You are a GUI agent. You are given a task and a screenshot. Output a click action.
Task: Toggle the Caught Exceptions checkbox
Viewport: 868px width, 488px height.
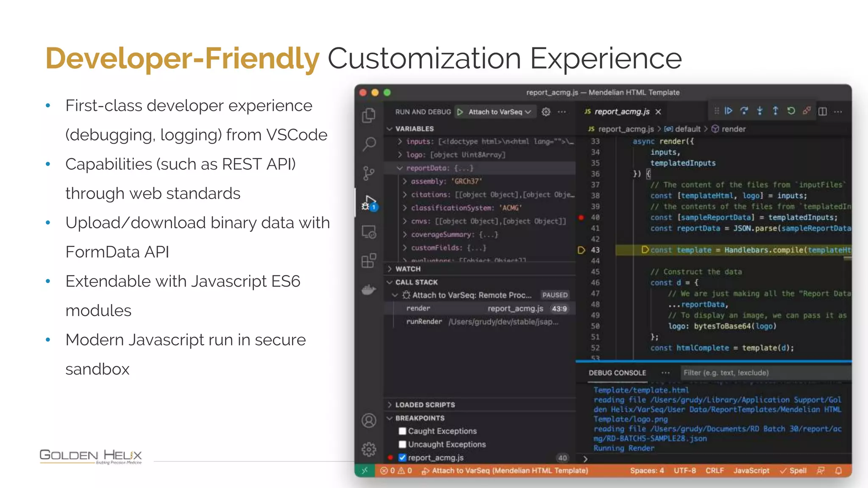pos(402,431)
